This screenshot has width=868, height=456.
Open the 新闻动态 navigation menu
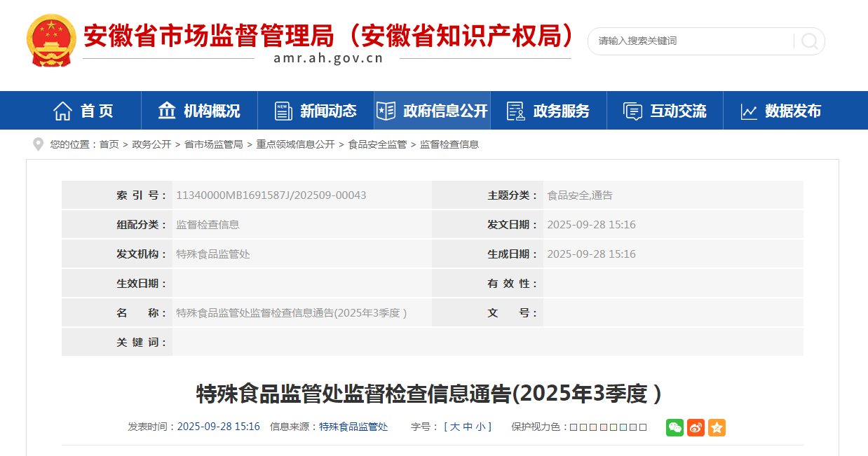pos(316,111)
